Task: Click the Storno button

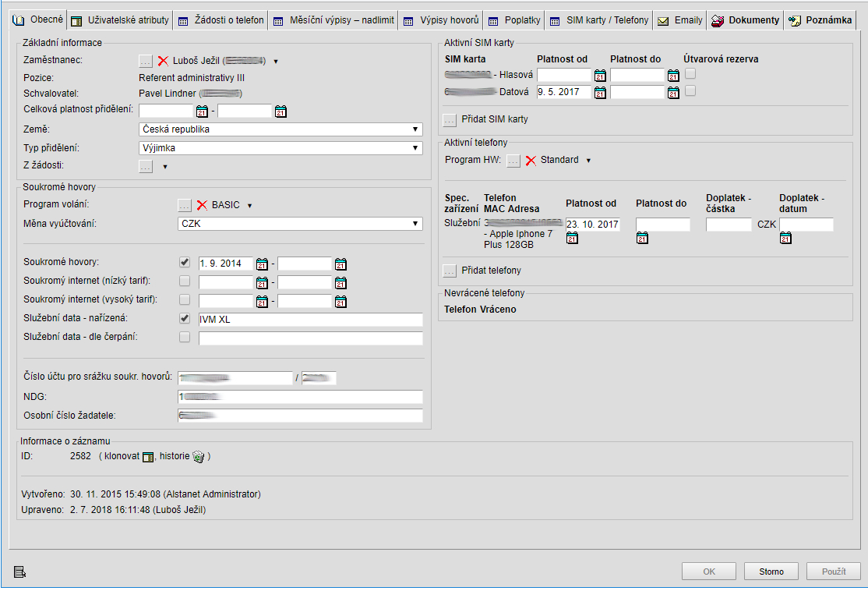Action: click(771, 572)
